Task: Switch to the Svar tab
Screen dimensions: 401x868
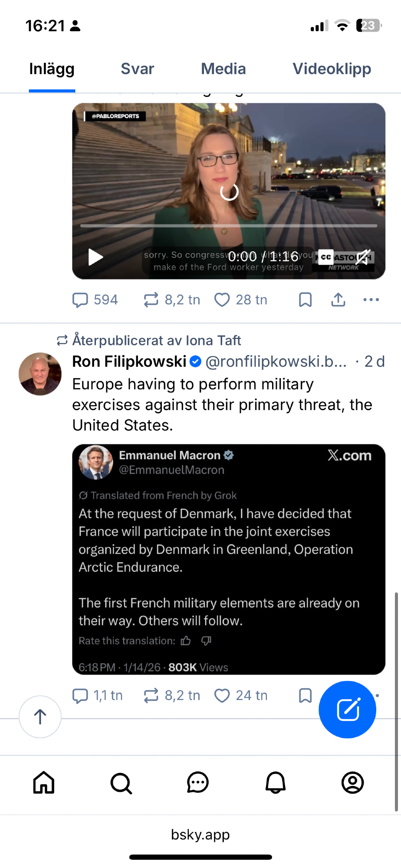Action: point(137,69)
